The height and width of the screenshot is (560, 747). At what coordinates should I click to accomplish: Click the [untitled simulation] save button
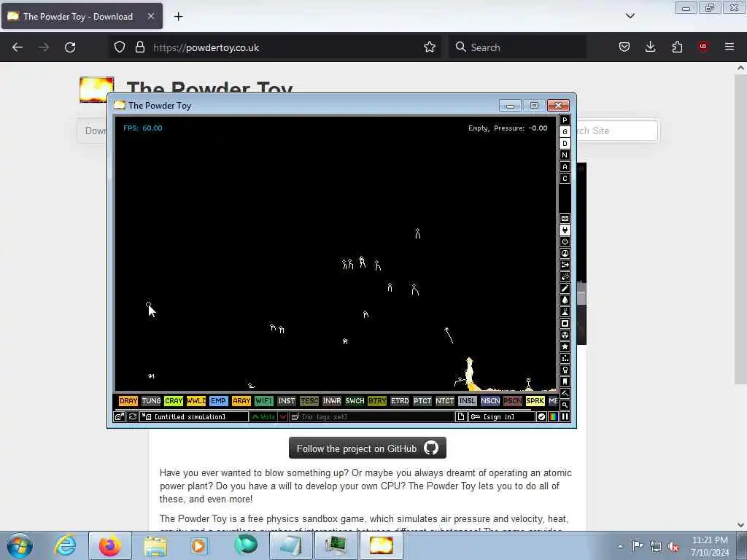click(x=194, y=416)
